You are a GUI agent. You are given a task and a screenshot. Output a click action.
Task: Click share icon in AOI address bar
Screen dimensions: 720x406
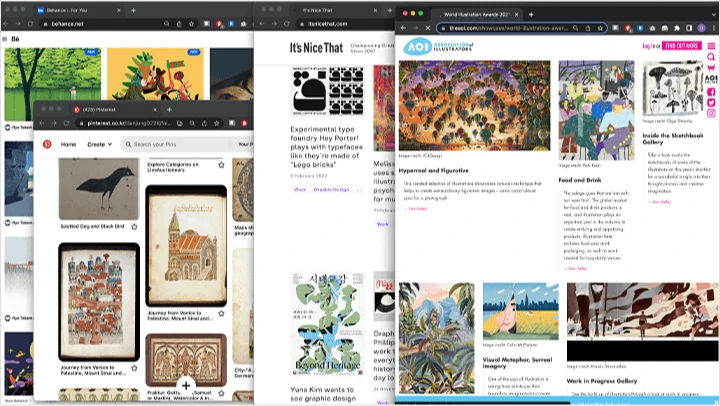click(x=588, y=28)
